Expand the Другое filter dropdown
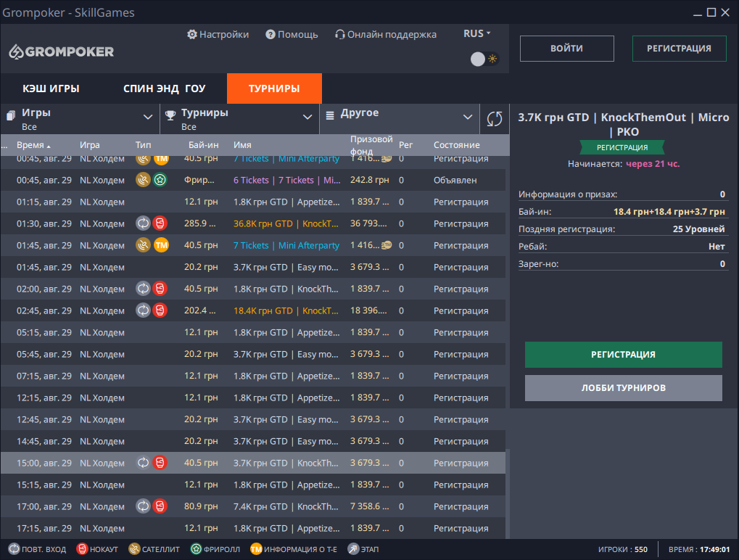 pyautogui.click(x=468, y=118)
